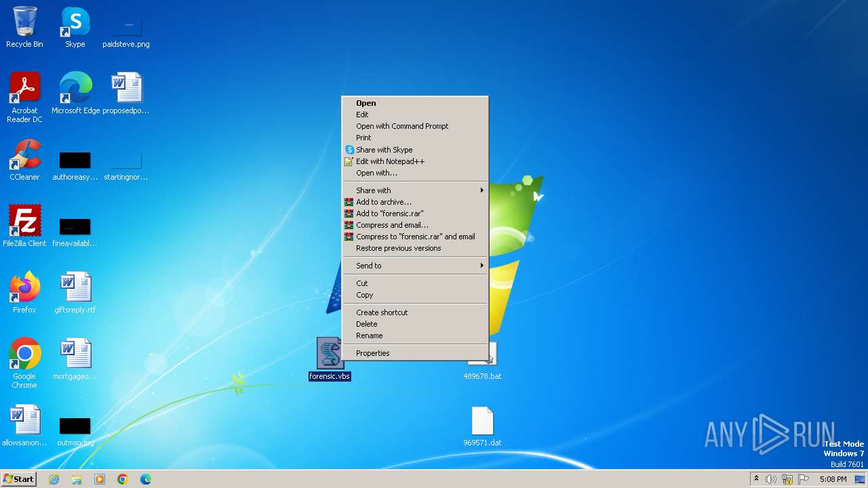868x488 pixels.
Task: Open the network tray icon
Action: tap(787, 479)
